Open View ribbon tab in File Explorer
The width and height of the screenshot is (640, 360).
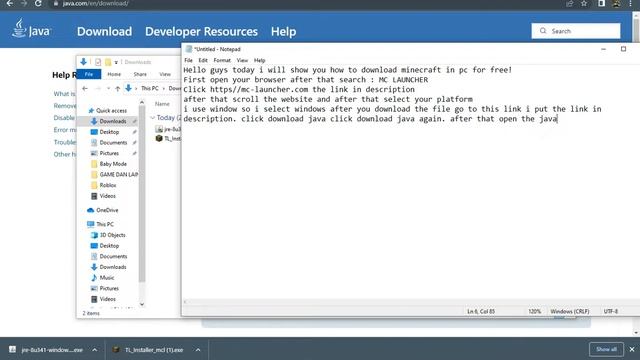[x=165, y=74]
